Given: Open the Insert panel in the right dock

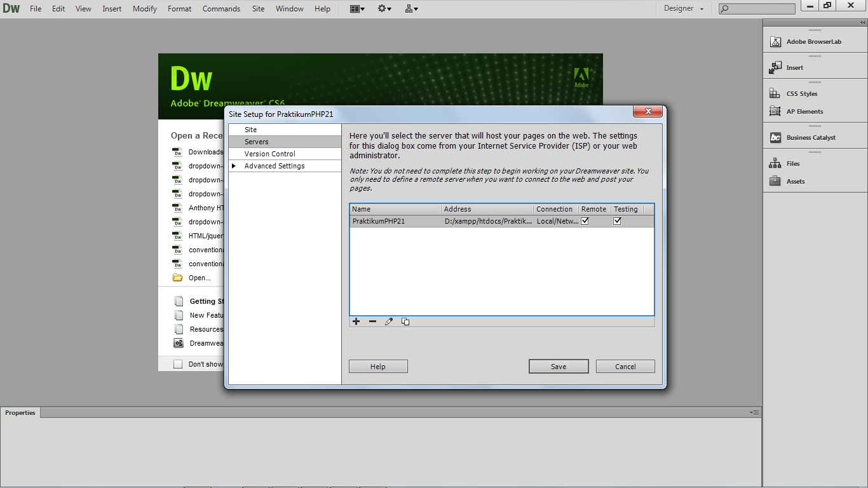Looking at the screenshot, I should pos(788,67).
